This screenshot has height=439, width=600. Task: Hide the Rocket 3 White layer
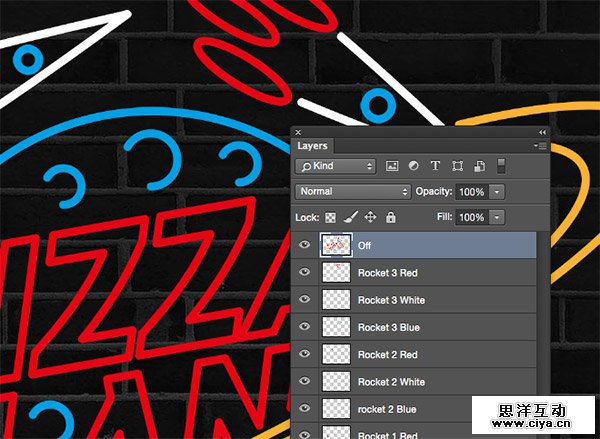305,299
